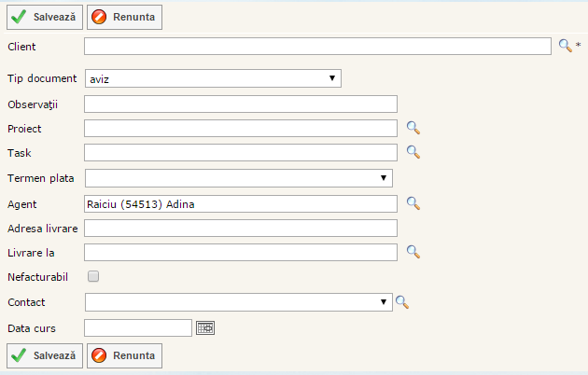588x375 pixels.
Task: Open the Data curs calendar picker
Action: coord(205,327)
